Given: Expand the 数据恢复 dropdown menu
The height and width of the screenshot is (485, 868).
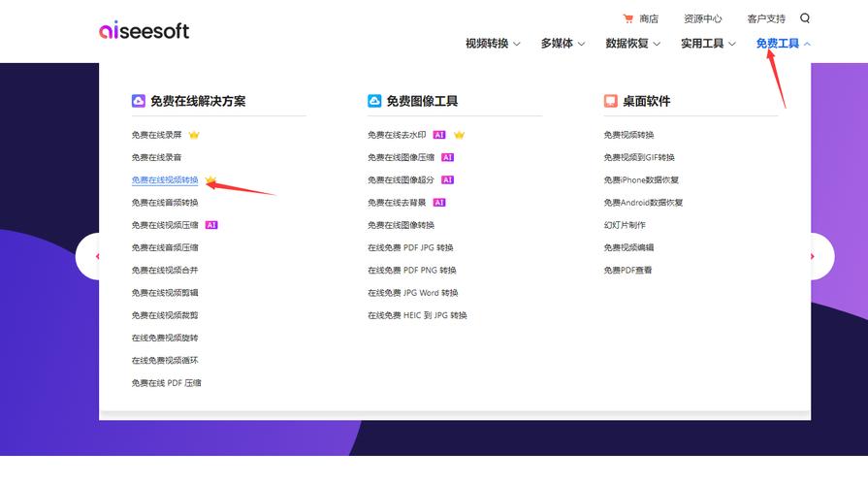Looking at the screenshot, I should [x=632, y=44].
